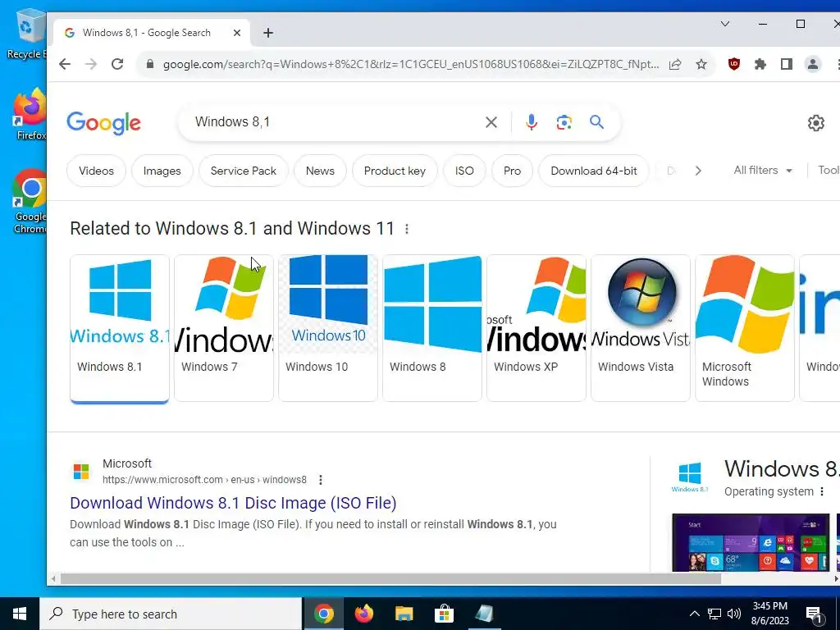
Task: Open the Extensions puzzle icon
Action: coord(760,64)
